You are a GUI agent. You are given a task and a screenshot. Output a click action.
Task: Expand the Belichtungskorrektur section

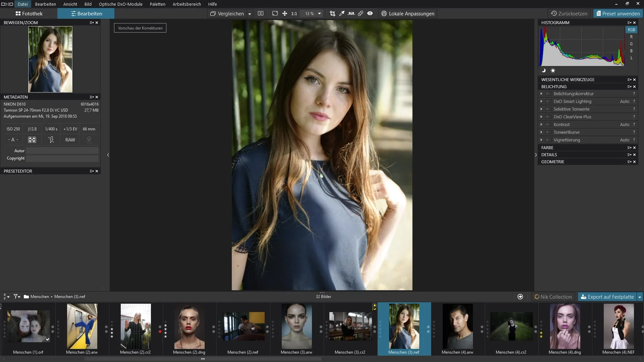coord(541,94)
